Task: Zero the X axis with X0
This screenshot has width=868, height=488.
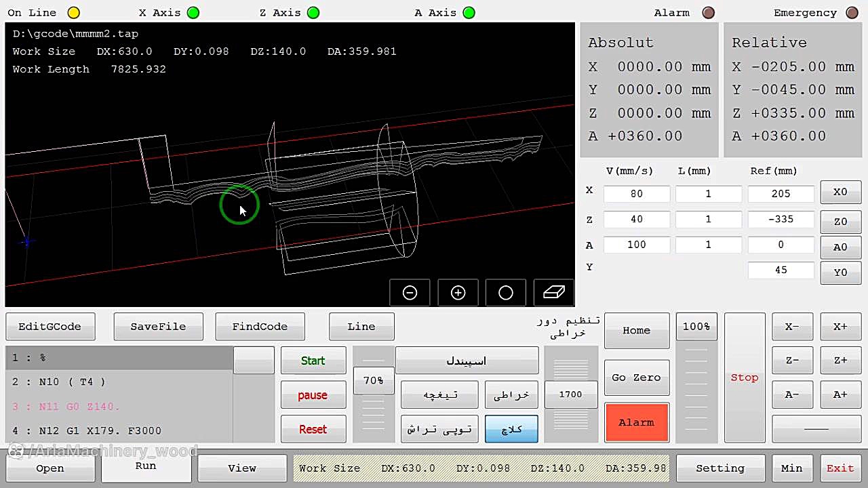Action: pos(840,192)
